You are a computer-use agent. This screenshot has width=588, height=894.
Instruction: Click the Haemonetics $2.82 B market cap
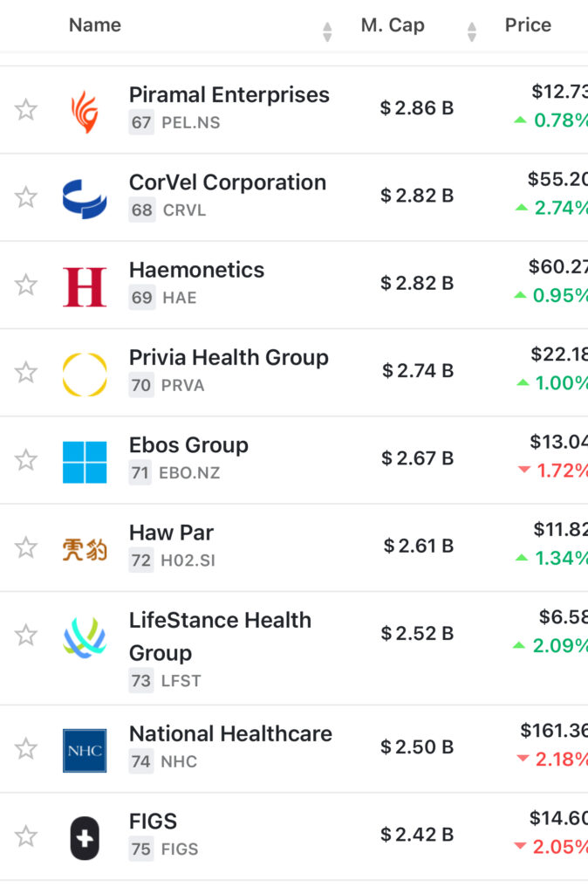[417, 283]
